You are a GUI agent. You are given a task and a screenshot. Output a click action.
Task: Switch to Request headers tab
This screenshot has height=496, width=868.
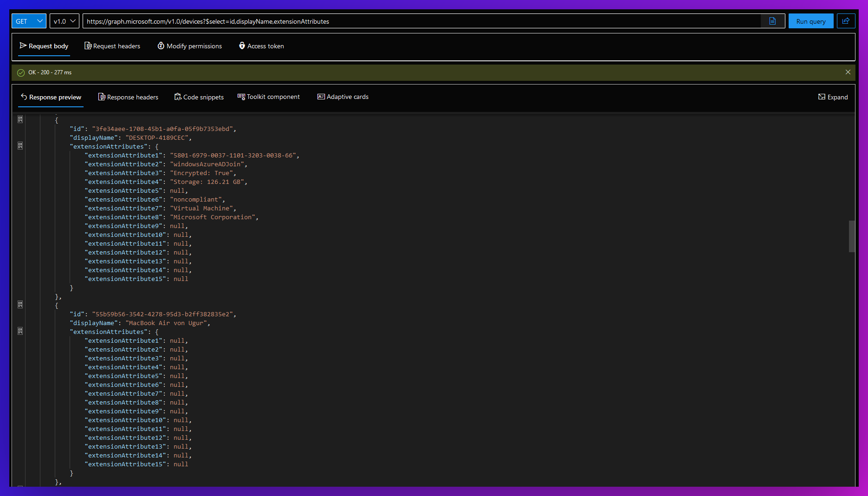pos(112,46)
